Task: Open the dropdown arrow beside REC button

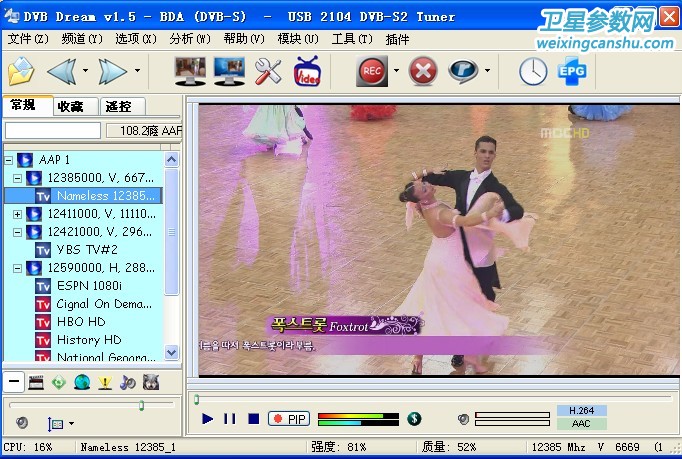Action: point(396,71)
